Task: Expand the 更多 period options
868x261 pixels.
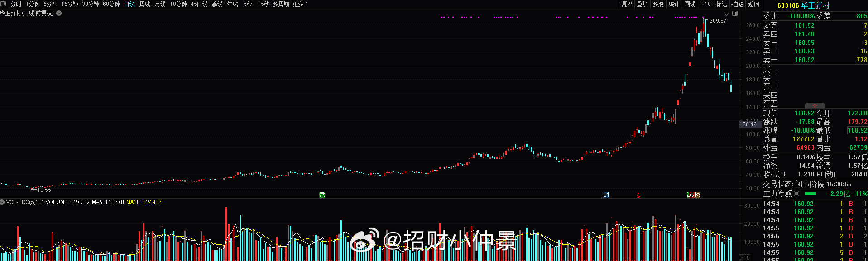Action: [x=300, y=4]
